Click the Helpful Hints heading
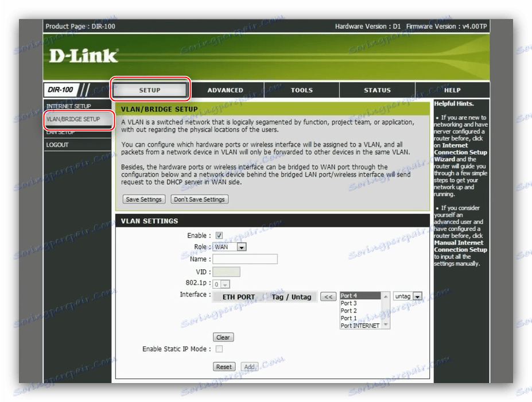The image size is (532, 402). (x=454, y=103)
